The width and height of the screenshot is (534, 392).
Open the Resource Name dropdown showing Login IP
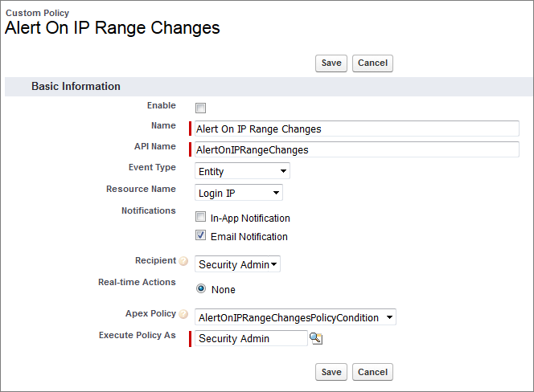tap(238, 193)
